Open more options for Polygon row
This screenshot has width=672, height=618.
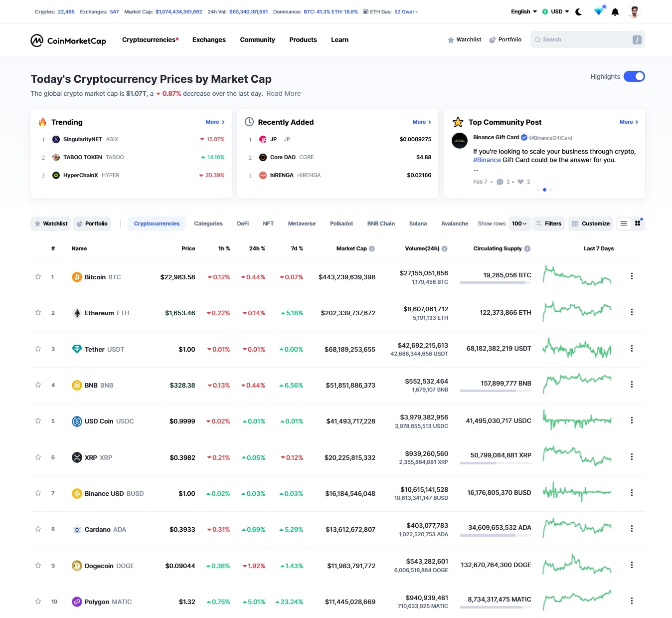632,601
